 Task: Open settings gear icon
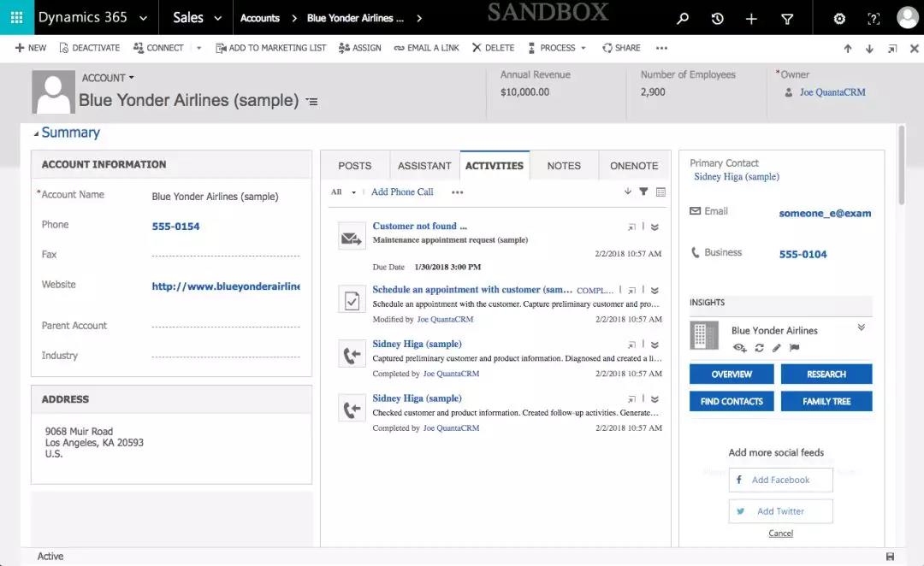(839, 19)
